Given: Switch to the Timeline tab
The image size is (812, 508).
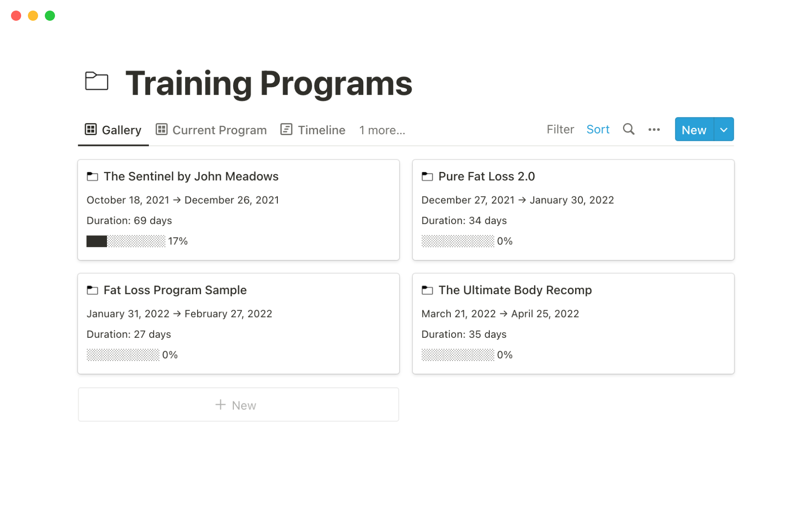Looking at the screenshot, I should coord(321,130).
